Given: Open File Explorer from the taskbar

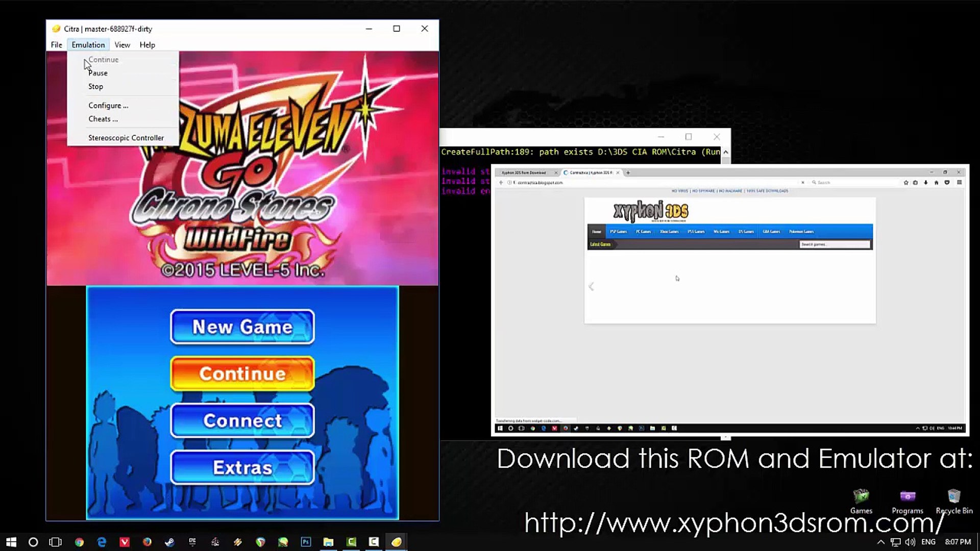Looking at the screenshot, I should pos(328,542).
